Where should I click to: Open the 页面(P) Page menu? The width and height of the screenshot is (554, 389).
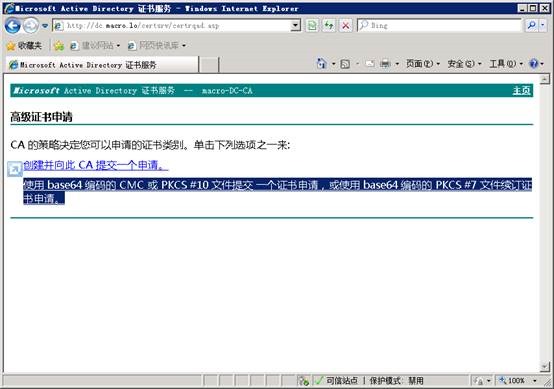pyautogui.click(x=423, y=64)
